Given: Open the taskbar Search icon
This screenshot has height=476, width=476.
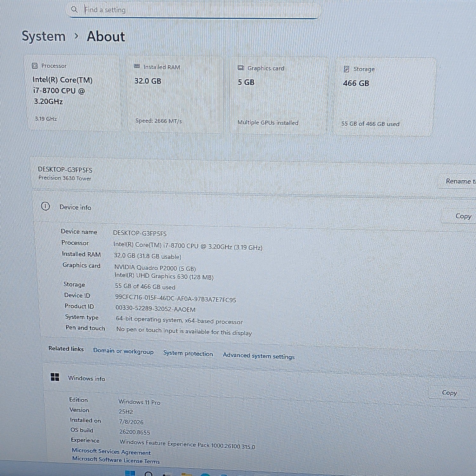Looking at the screenshot, I should pyautogui.click(x=149, y=474).
